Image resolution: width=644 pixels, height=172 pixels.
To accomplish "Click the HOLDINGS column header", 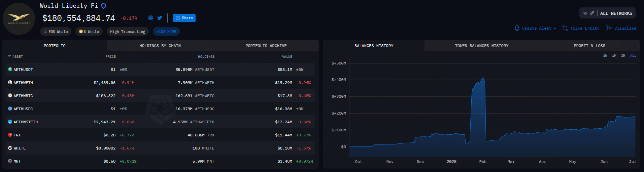I will 206,57.
